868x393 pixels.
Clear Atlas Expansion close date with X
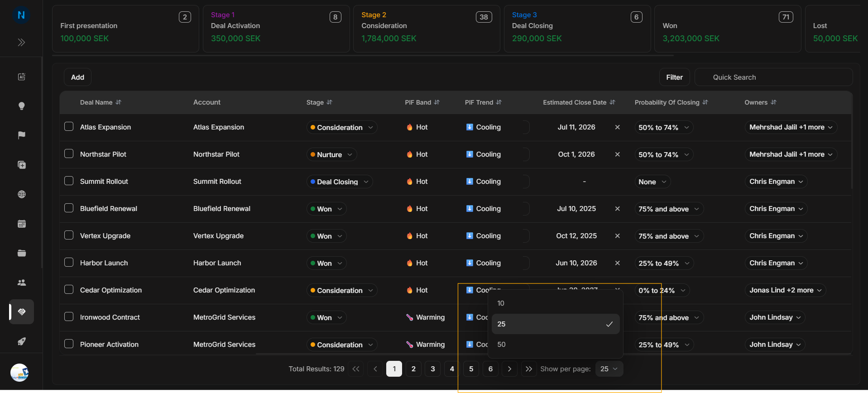[x=617, y=127]
